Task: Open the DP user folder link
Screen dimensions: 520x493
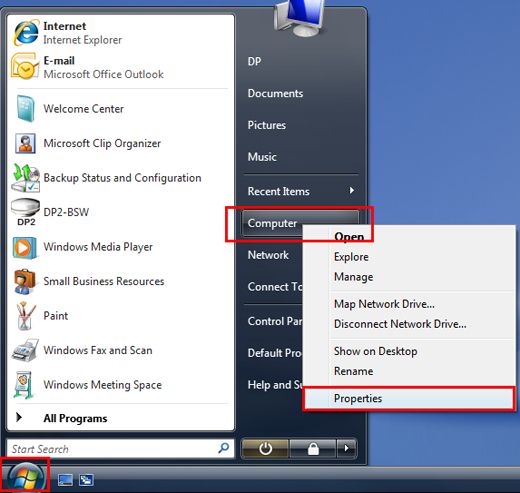Action: pyautogui.click(x=254, y=61)
